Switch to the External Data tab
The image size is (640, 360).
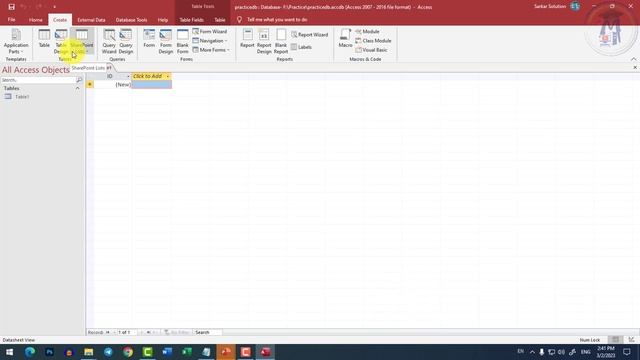91,20
